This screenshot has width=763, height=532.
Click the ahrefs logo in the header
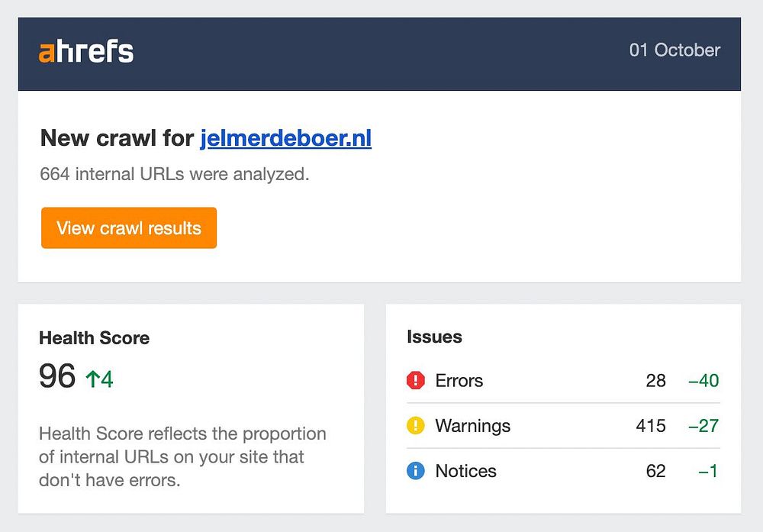tap(85, 52)
